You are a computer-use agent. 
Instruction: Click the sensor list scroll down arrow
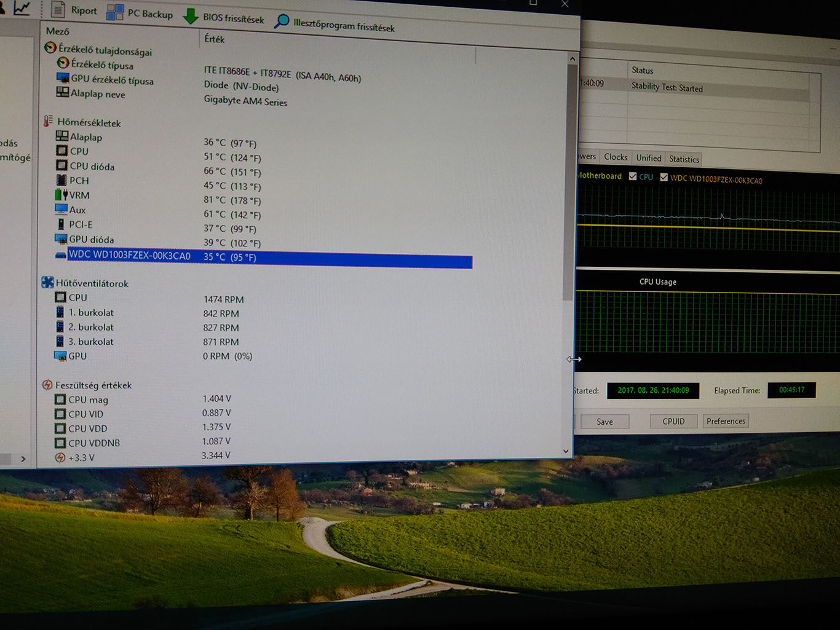pos(566,451)
